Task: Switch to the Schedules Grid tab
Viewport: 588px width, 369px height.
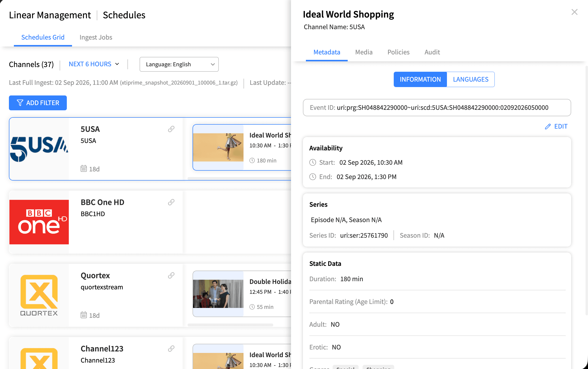Action: pyautogui.click(x=43, y=37)
